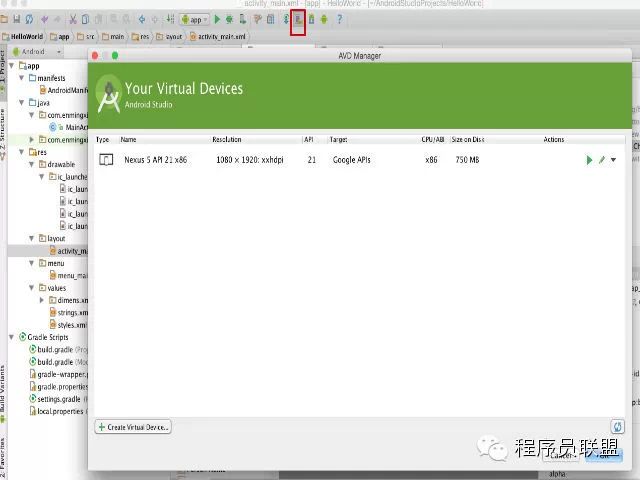
Task: Click layout breadcrumb in navigation bar
Action: pos(169,37)
